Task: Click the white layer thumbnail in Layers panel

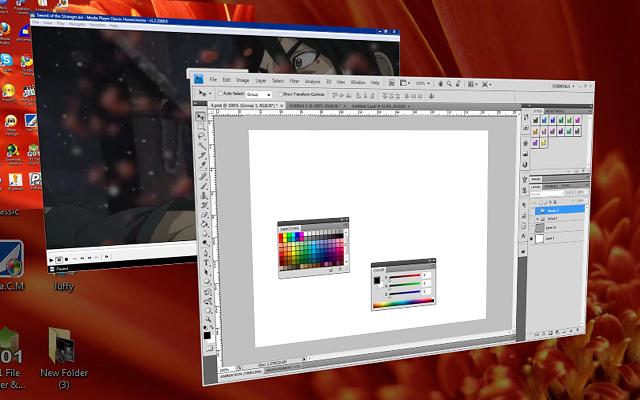Action: 540,238
